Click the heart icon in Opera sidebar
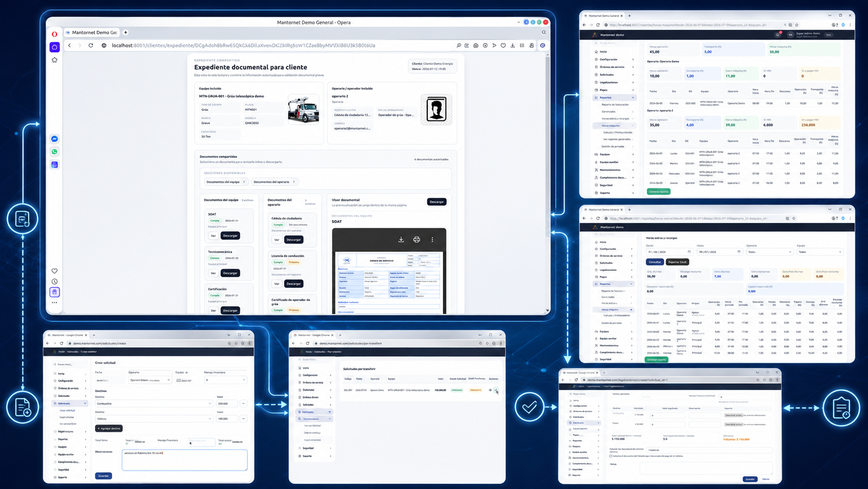 point(55,271)
